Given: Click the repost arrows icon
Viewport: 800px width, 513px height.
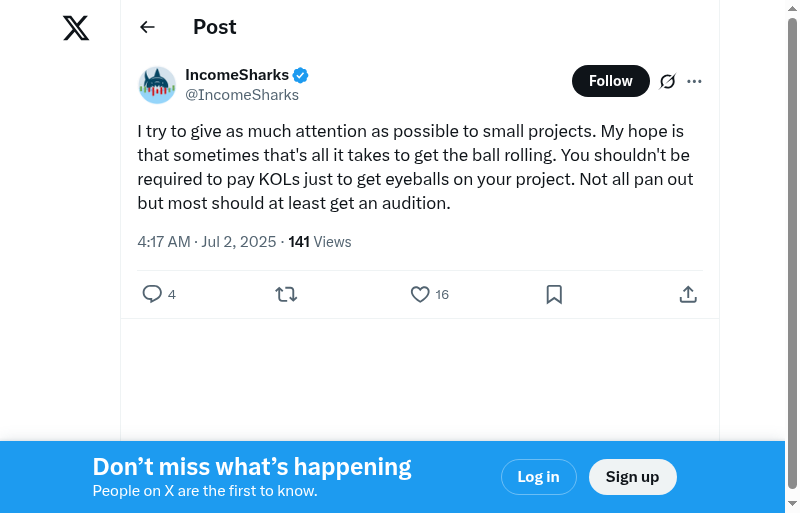Looking at the screenshot, I should [286, 294].
